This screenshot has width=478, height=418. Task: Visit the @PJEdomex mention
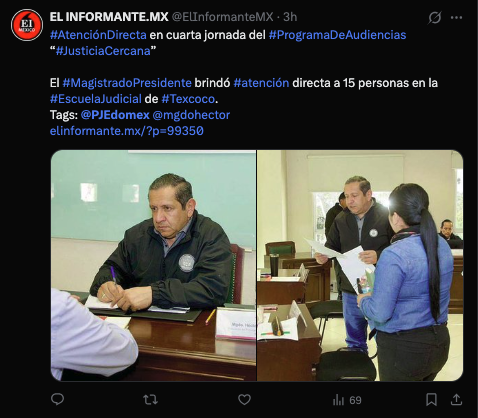[115, 115]
